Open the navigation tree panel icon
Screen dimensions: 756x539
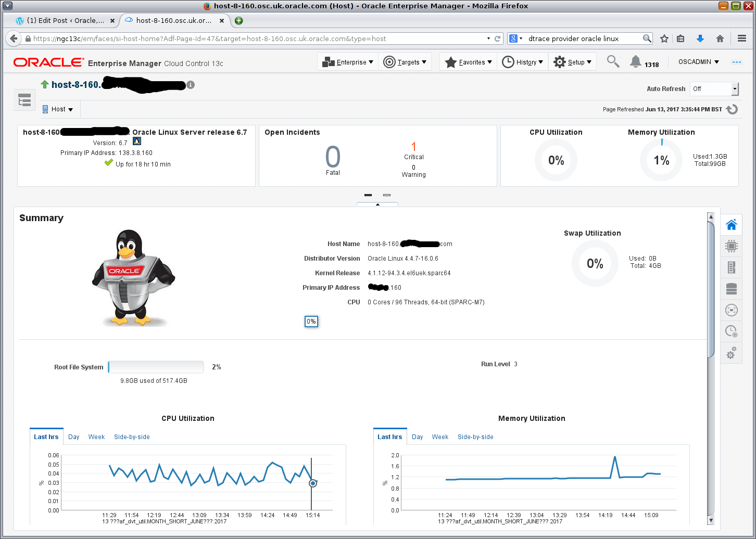coord(24,100)
